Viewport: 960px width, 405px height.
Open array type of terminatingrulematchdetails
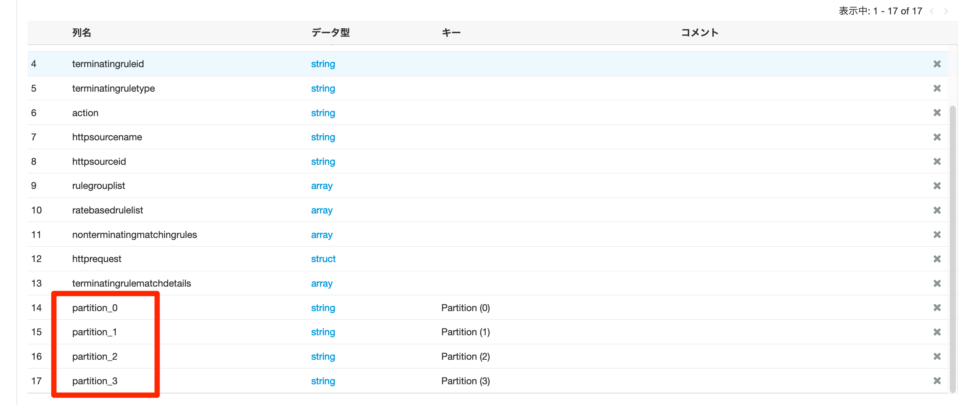[x=322, y=283]
